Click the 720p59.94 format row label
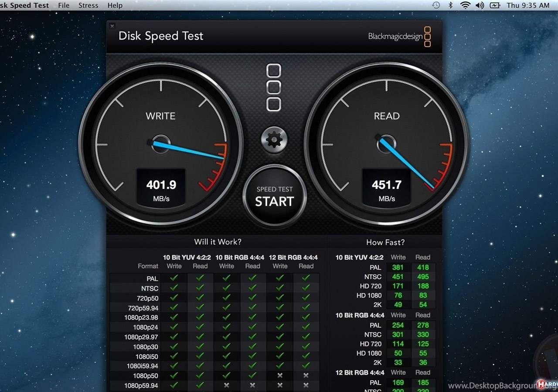 pyautogui.click(x=143, y=308)
